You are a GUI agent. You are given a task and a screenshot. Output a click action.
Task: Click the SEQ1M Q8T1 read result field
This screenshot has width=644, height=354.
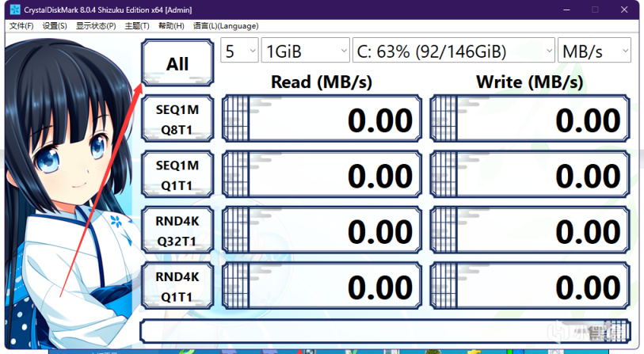tap(322, 119)
